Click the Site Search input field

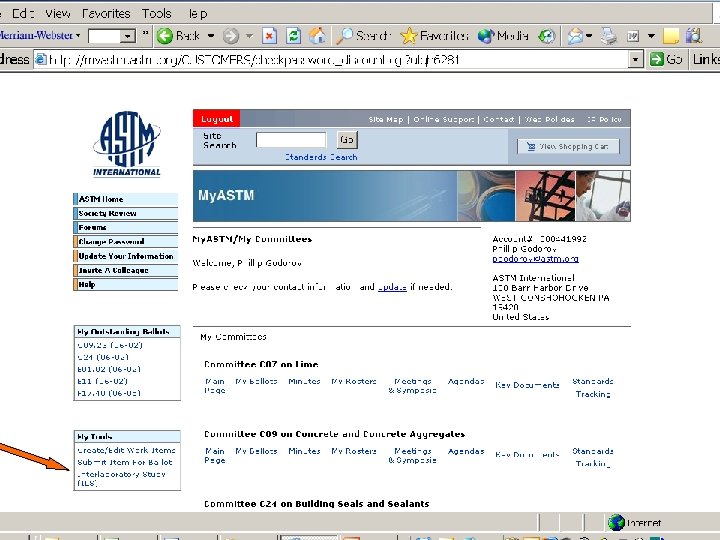[x=291, y=140]
